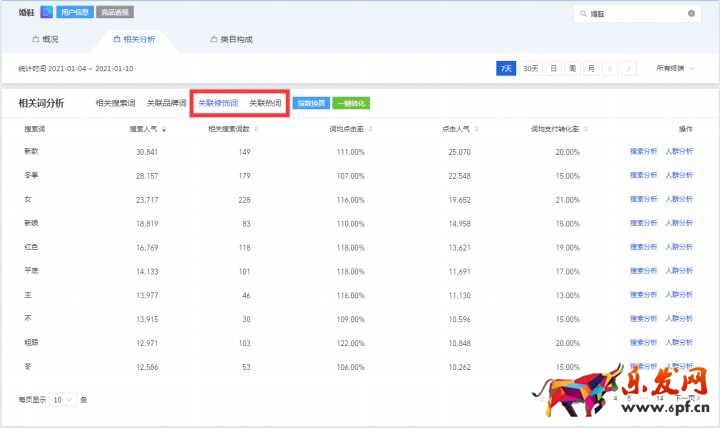Click the green 一键转化 button

click(x=353, y=103)
